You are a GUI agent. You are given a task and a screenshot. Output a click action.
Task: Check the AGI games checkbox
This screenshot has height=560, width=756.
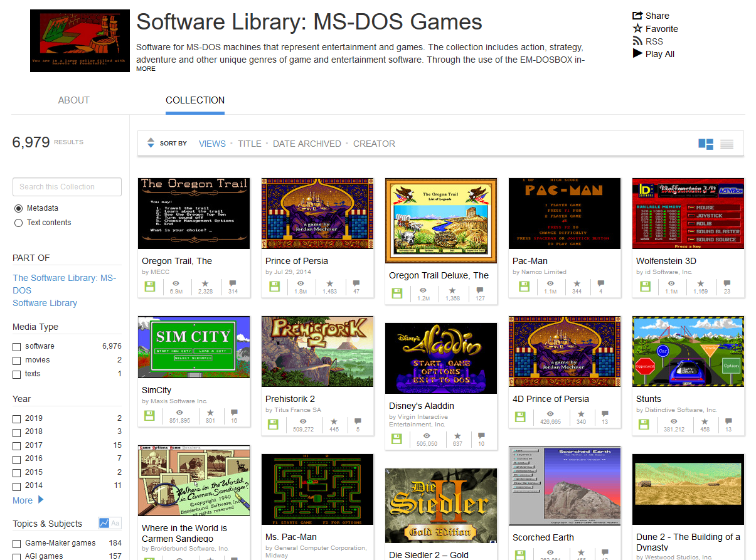click(x=17, y=557)
